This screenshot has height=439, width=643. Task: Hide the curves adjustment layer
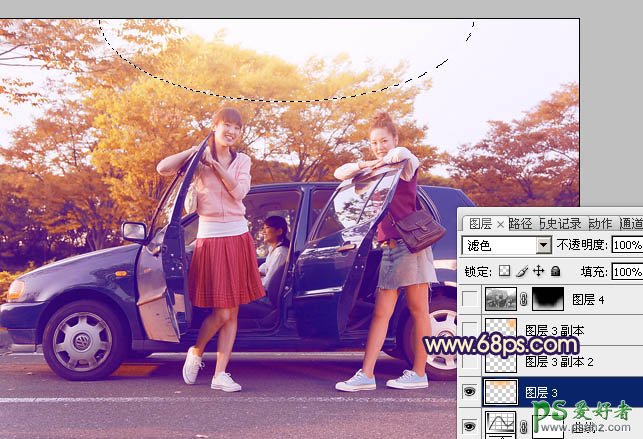(471, 426)
